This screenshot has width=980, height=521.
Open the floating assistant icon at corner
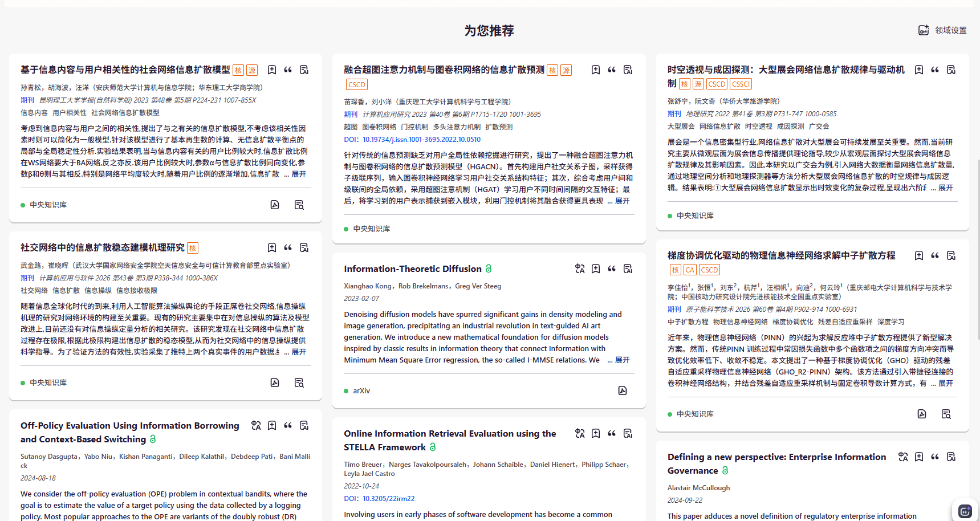[x=965, y=511]
